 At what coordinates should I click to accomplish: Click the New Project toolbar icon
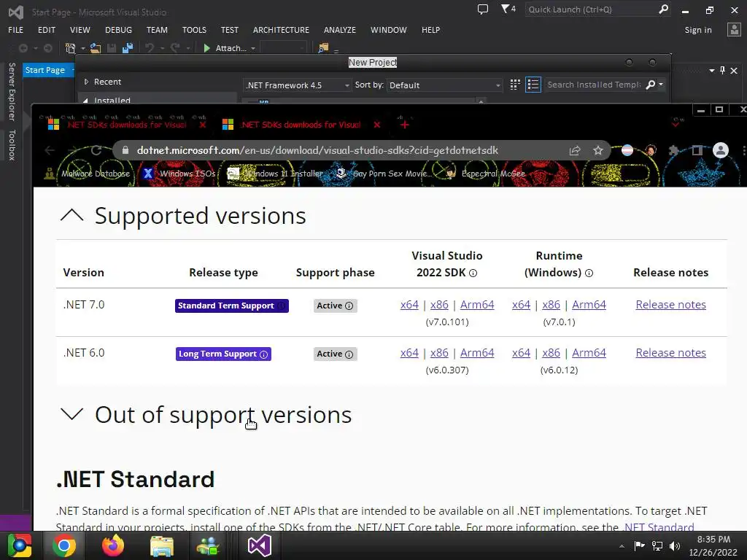pos(70,48)
